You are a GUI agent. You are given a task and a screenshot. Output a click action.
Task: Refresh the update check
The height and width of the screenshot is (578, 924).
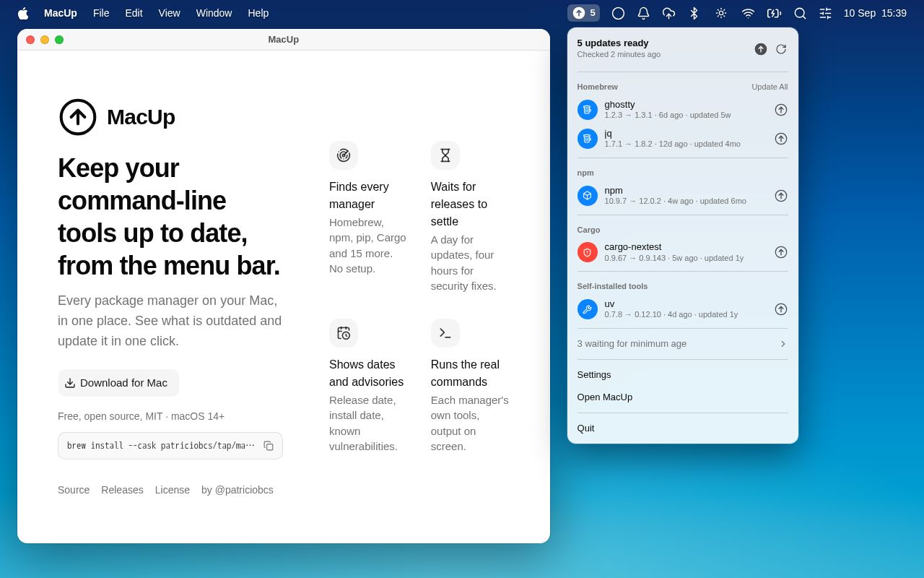click(x=781, y=49)
